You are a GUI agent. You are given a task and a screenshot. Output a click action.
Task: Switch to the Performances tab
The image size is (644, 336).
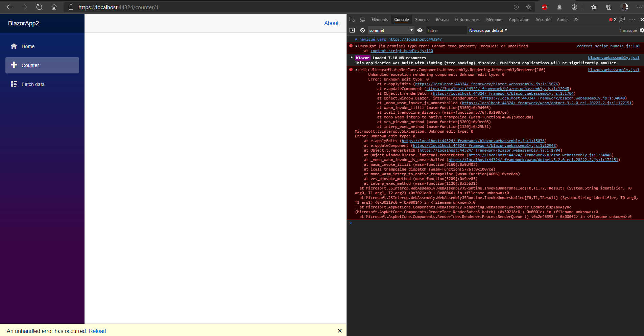click(467, 20)
